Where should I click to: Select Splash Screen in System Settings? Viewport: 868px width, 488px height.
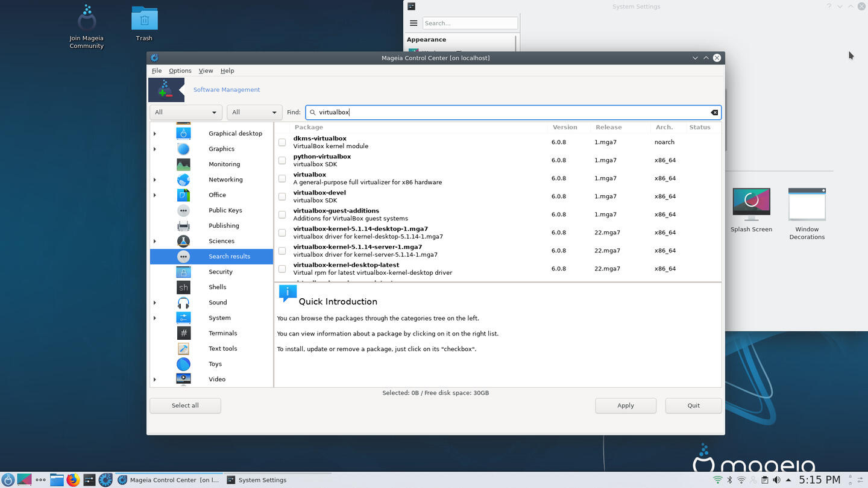751,210
